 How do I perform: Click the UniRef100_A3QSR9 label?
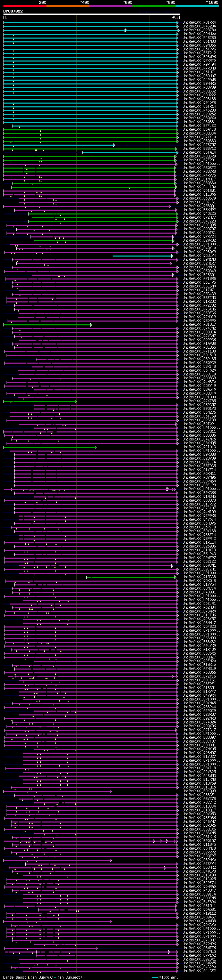199,156
